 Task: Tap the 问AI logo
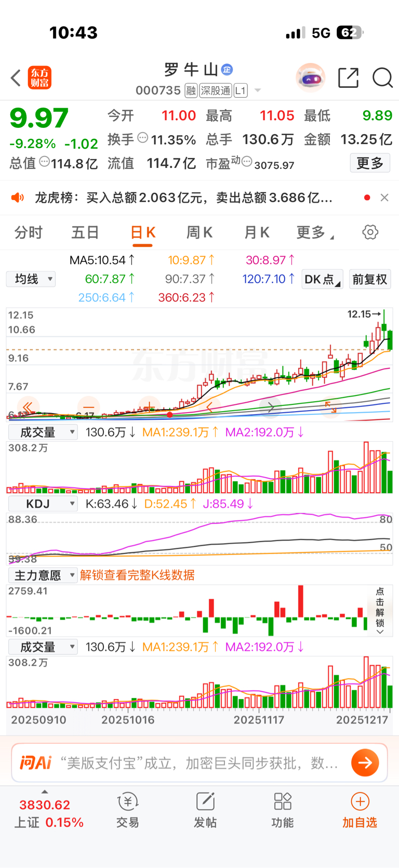tap(36, 762)
